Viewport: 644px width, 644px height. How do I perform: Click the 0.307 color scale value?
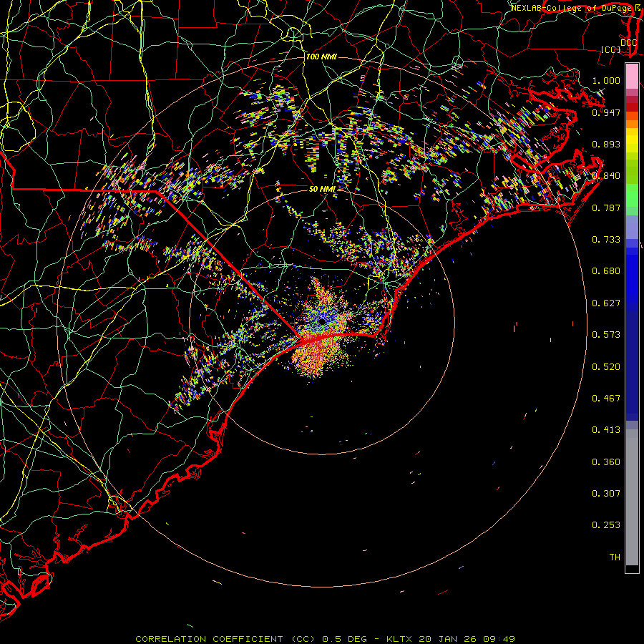pos(606,494)
